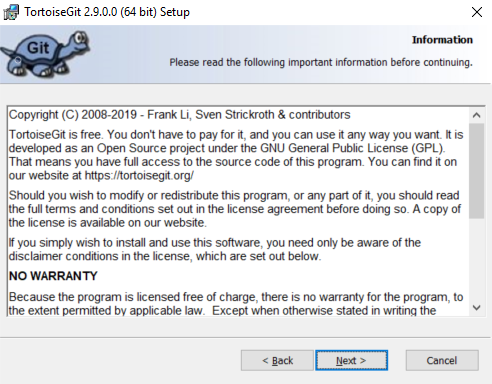Click the Information header title
The image size is (492, 384).
442,40
